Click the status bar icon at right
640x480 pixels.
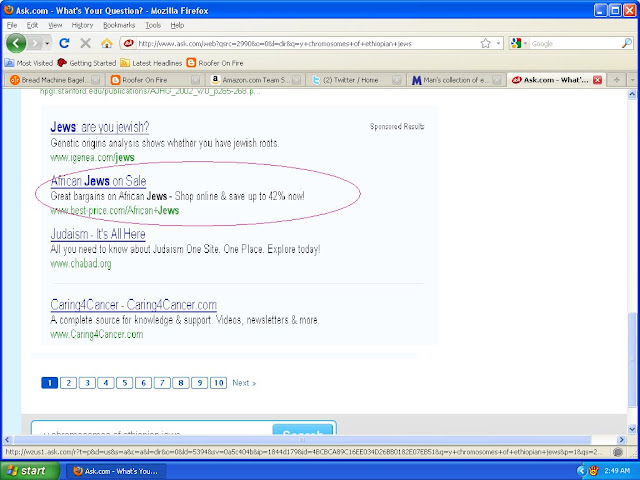pos(618,452)
